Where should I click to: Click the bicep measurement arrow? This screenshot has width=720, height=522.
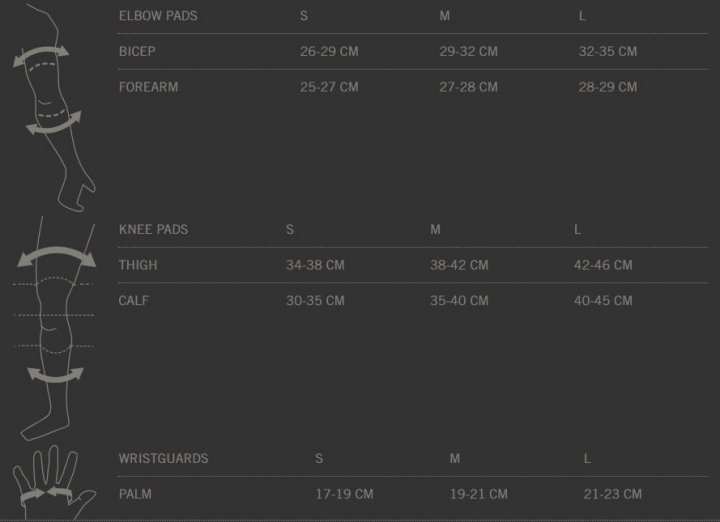41,56
